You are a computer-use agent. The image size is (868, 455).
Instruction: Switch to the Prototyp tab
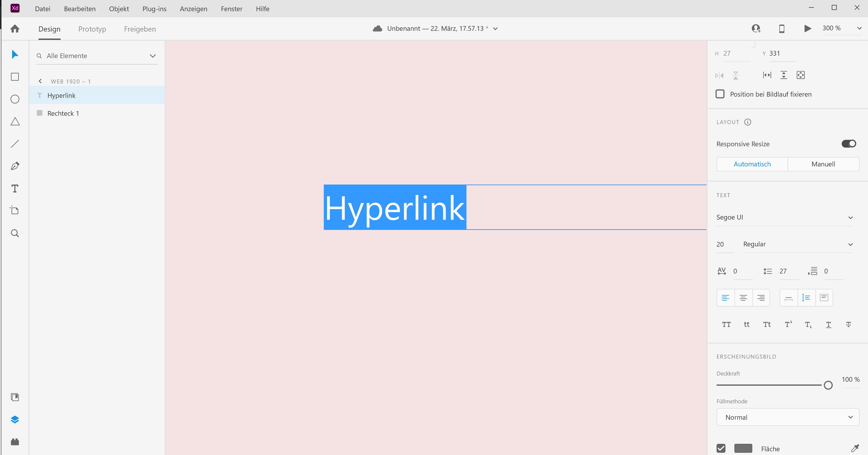point(92,29)
